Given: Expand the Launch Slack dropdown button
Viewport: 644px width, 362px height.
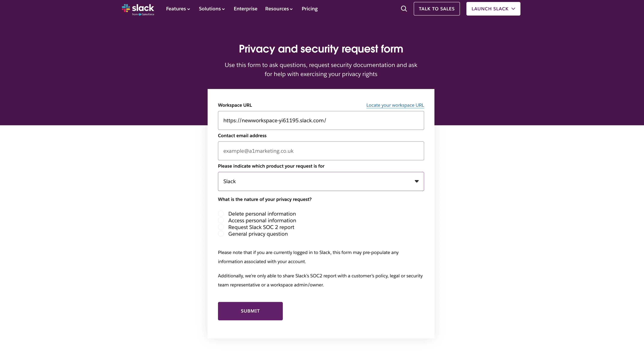Looking at the screenshot, I should [x=493, y=9].
